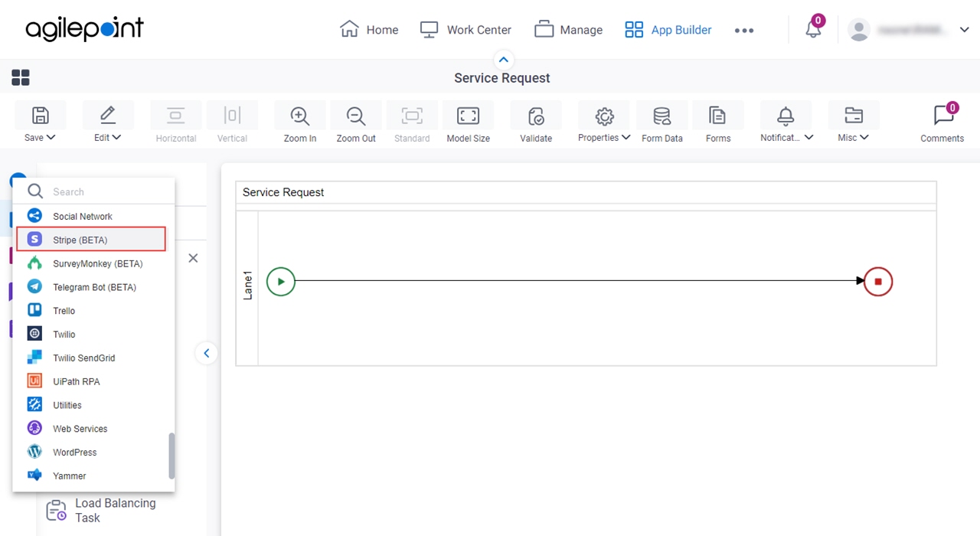Screen dimensions: 980x536
Task: Open the Properties gear dropdown
Action: (x=604, y=123)
